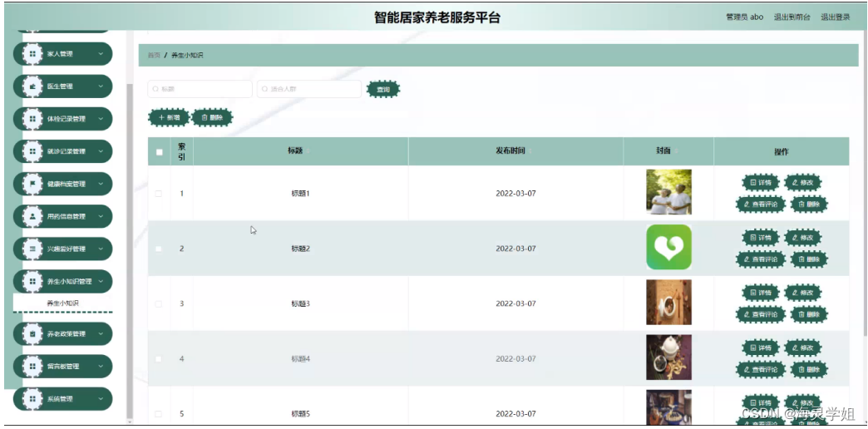This screenshot has width=868, height=429.
Task: Click 删除 for 标题1 row
Action: (x=809, y=205)
